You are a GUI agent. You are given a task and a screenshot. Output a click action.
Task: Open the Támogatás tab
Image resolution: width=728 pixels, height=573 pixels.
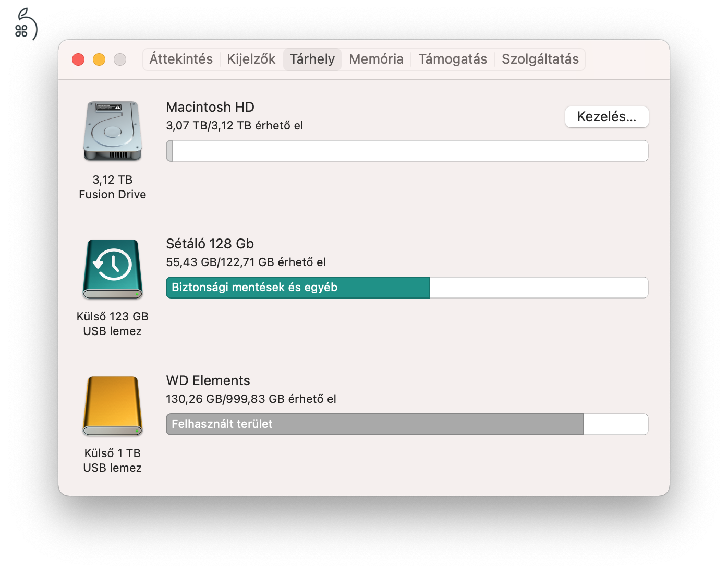[x=453, y=59]
